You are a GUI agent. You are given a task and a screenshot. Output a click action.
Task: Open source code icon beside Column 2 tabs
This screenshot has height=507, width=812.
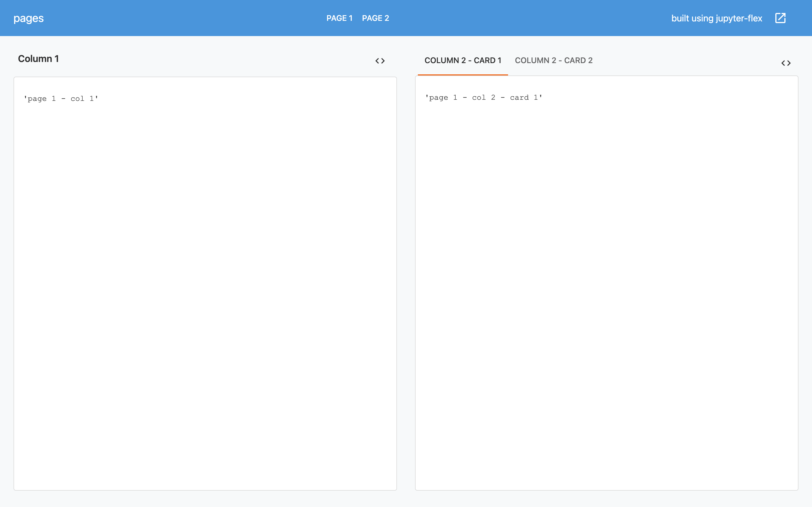pyautogui.click(x=786, y=63)
